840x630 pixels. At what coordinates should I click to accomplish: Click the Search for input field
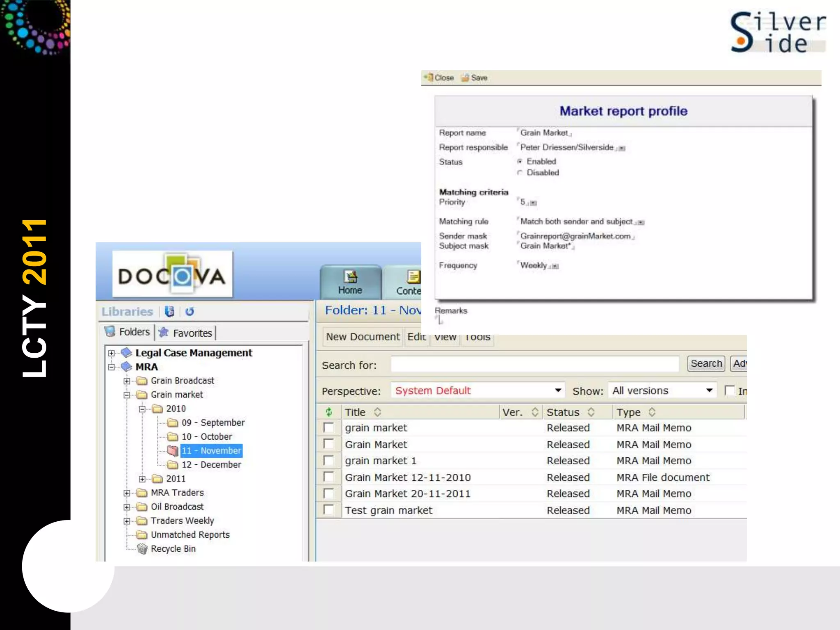coord(534,364)
